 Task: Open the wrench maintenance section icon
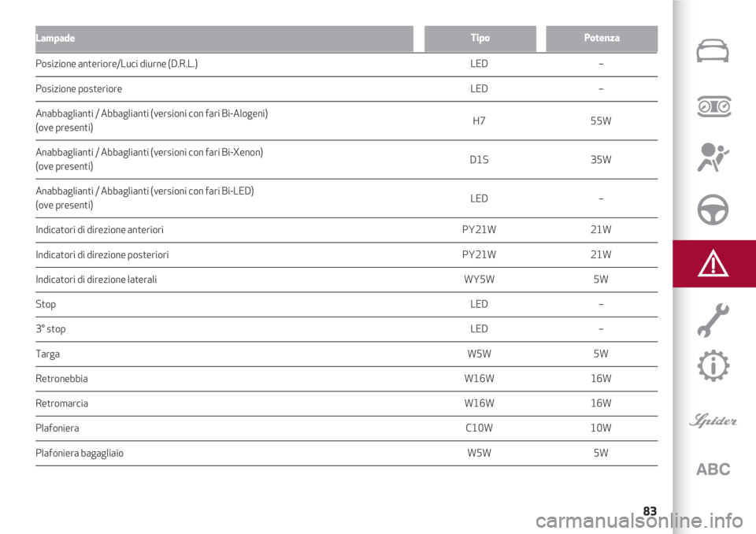click(x=713, y=320)
